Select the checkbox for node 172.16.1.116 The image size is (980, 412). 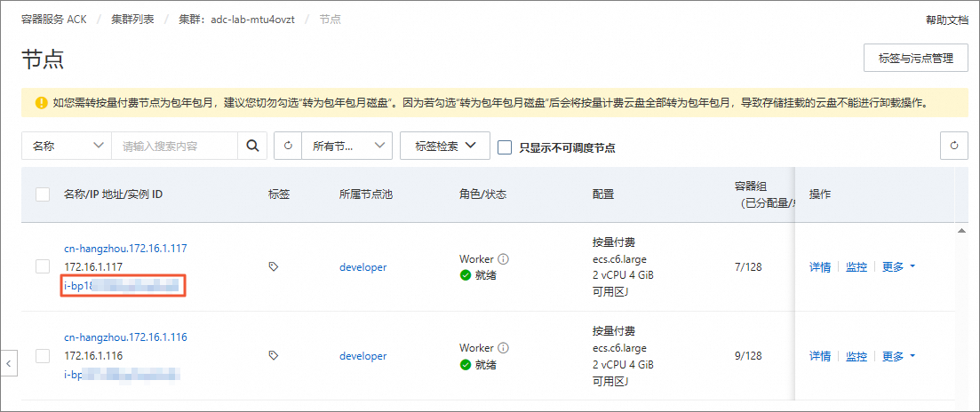pyautogui.click(x=43, y=356)
